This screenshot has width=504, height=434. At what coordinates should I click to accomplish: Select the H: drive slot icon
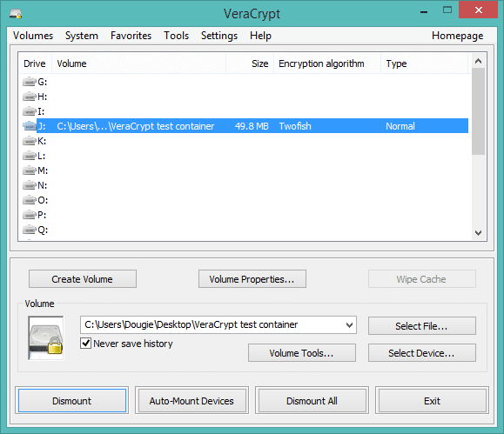[x=30, y=97]
